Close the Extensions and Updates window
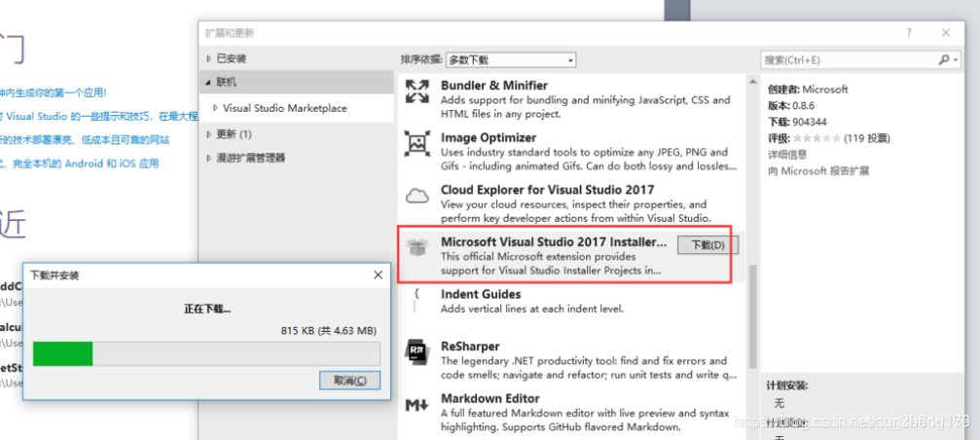 [946, 33]
